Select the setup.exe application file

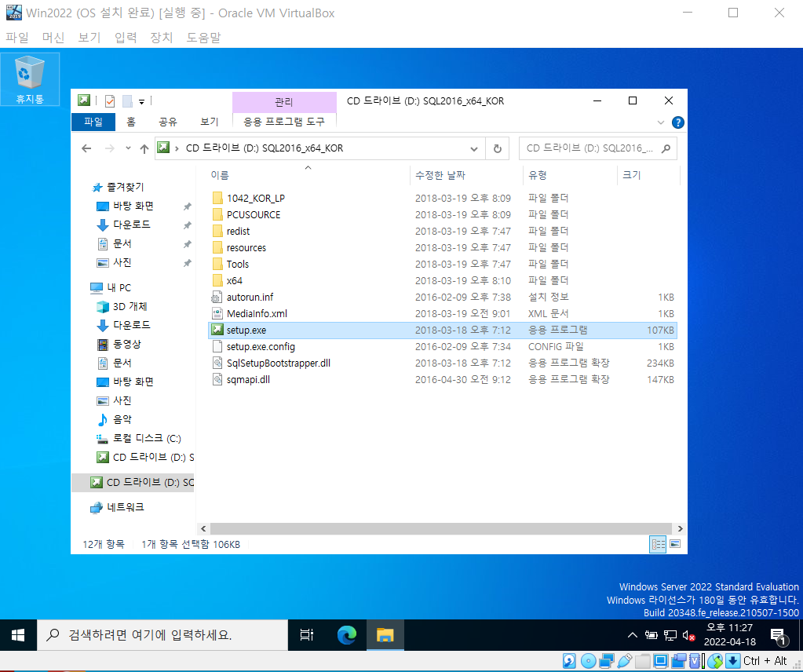click(x=443, y=331)
